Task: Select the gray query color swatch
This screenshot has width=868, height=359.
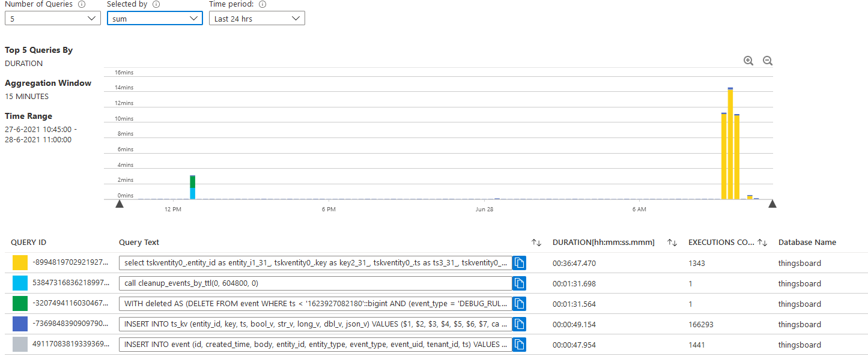Action: point(20,345)
